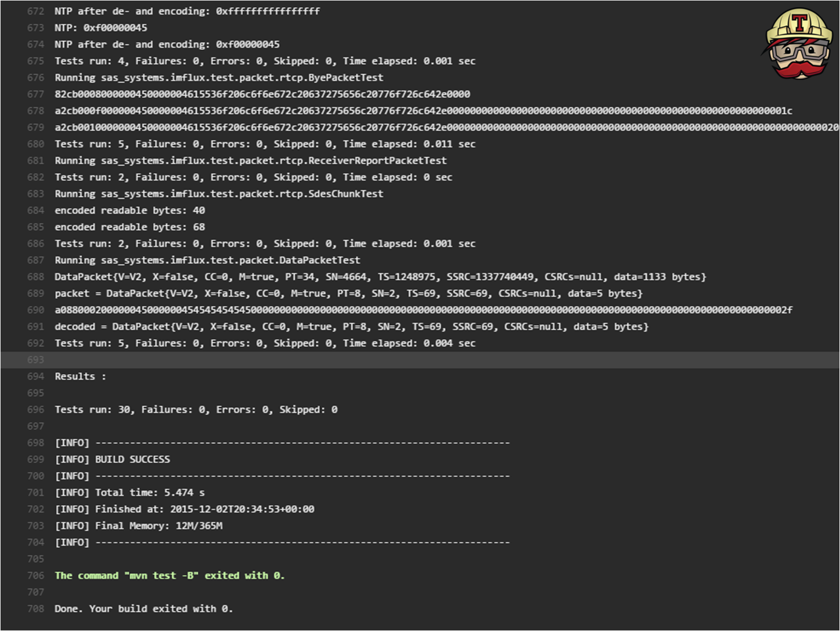
Task: Click the hex line starting with 'a2cb000f'
Action: click(x=423, y=111)
